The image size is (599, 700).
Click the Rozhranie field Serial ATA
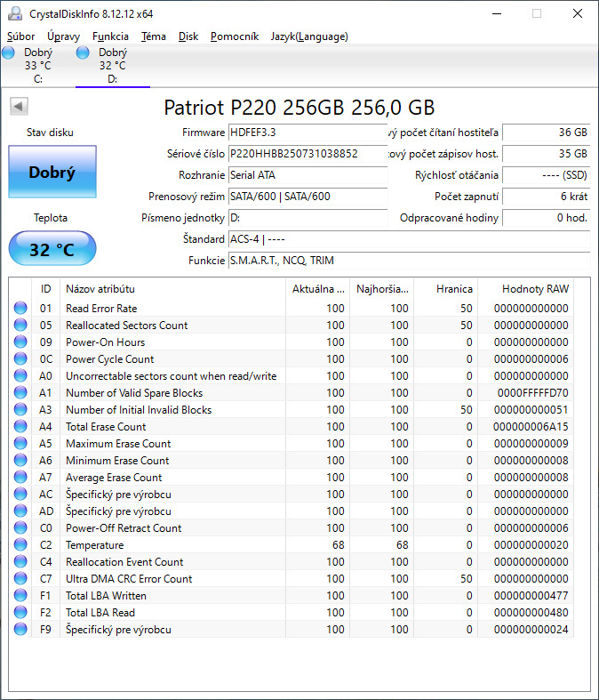(x=307, y=175)
